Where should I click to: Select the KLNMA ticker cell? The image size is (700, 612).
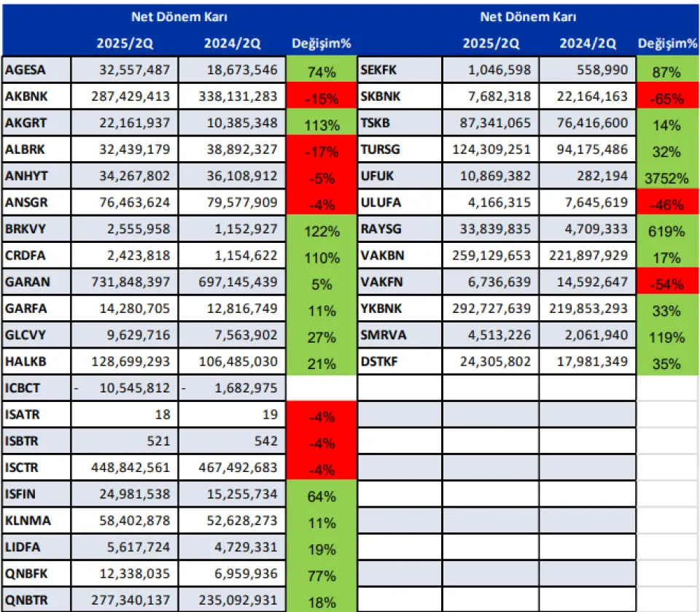[36, 520]
